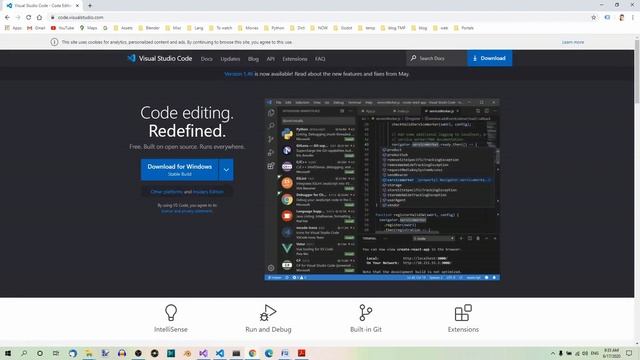The height and width of the screenshot is (360, 640).
Task: Launch purple Visual Studio from the taskbar
Action: tap(203, 353)
